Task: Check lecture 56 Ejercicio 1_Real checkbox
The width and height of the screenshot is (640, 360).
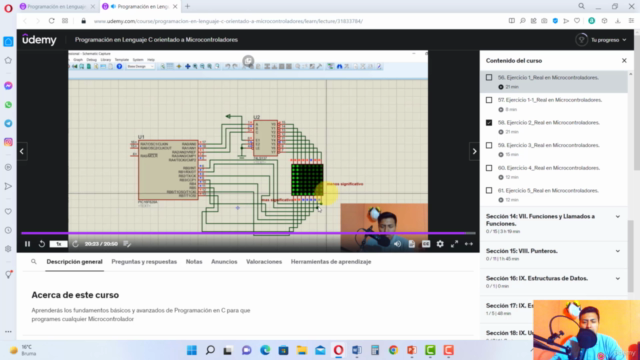Action: point(489,77)
